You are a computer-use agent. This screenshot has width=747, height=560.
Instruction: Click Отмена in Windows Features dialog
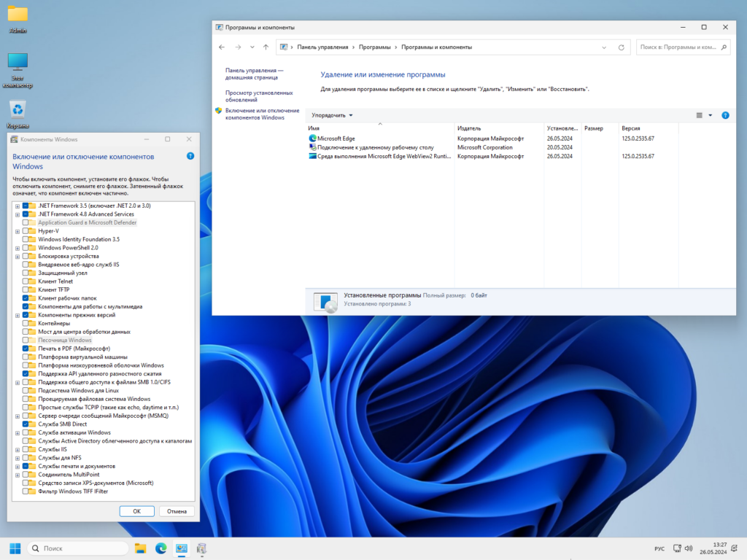coord(177,511)
